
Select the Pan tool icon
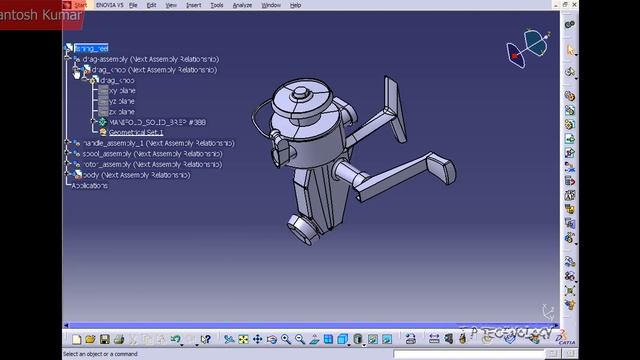[258, 339]
